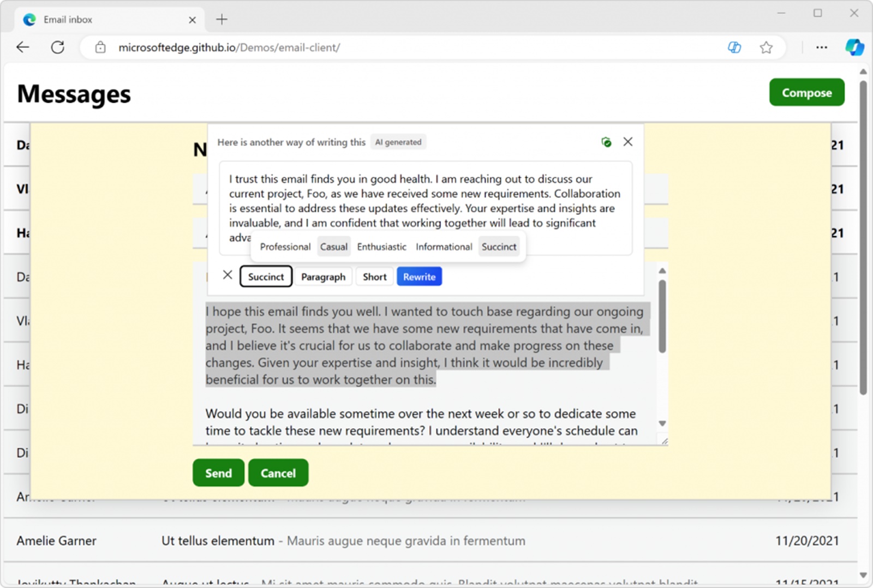The height and width of the screenshot is (588, 873).
Task: Reload the email client page
Action: click(57, 47)
